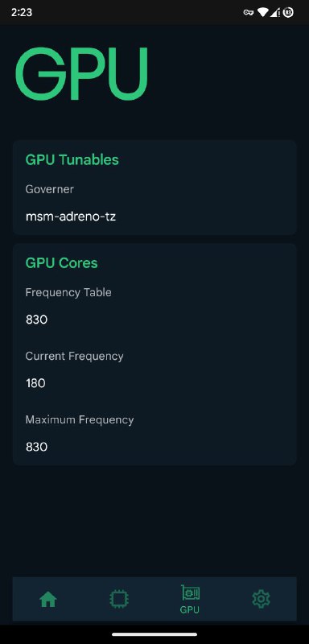Tap the large GPU page title
This screenshot has width=309, height=644.
[x=81, y=74]
